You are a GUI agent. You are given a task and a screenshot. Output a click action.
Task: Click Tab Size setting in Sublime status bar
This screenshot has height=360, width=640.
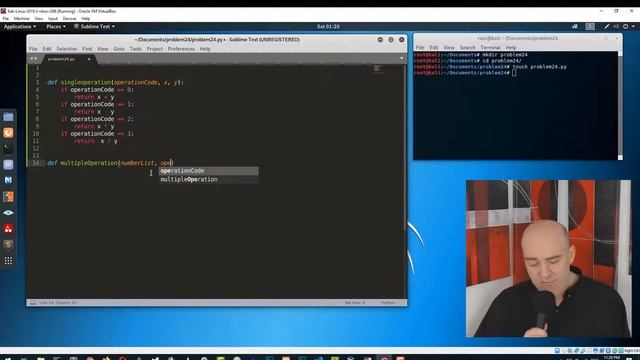point(355,303)
